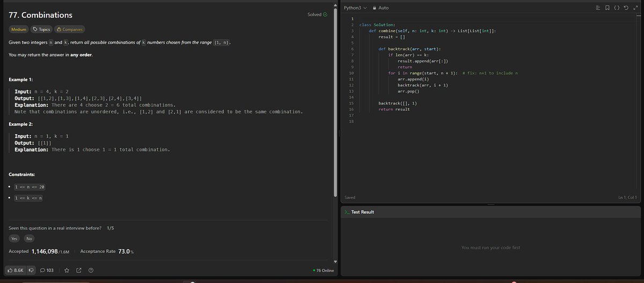Click line number 10 in the gutter
Screen dimensions: 644x283
pyautogui.click(x=351, y=73)
